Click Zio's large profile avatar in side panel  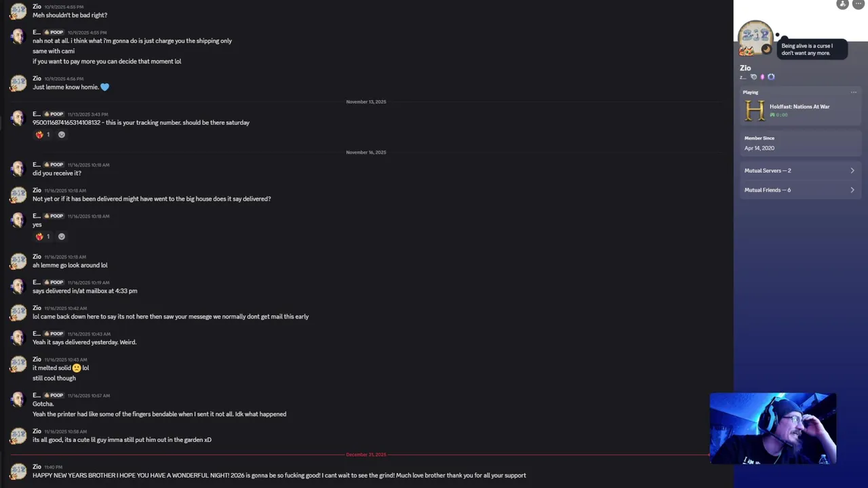click(755, 37)
